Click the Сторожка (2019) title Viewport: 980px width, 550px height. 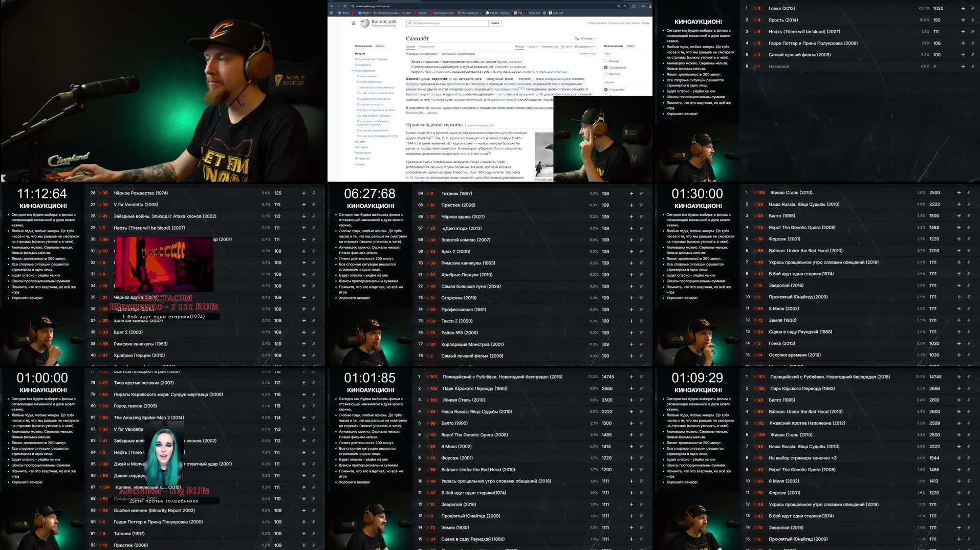coord(459,298)
